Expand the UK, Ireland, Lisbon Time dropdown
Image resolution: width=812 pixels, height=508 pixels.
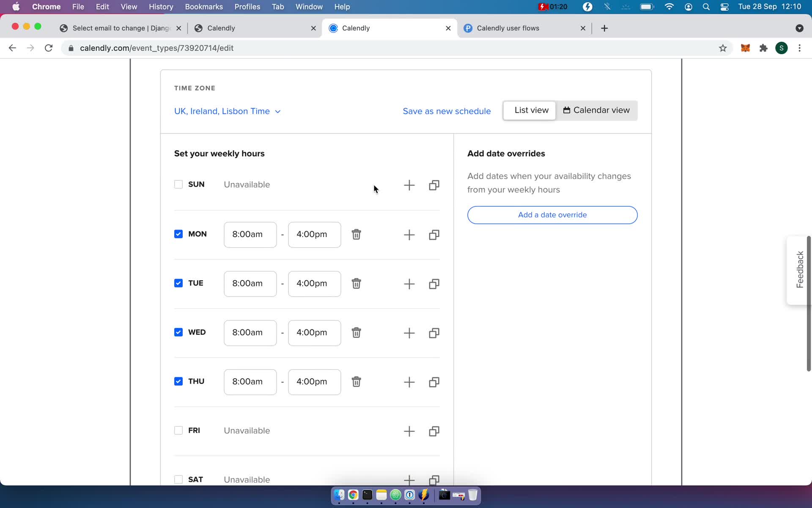pos(228,111)
